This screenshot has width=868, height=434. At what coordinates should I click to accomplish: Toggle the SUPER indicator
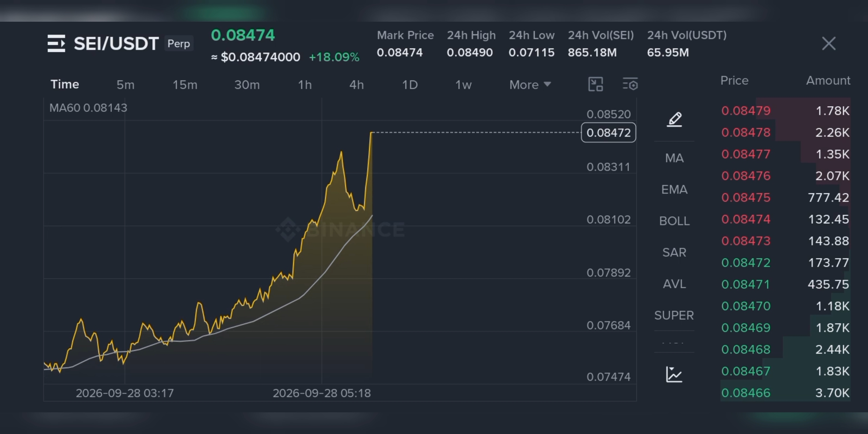(674, 315)
